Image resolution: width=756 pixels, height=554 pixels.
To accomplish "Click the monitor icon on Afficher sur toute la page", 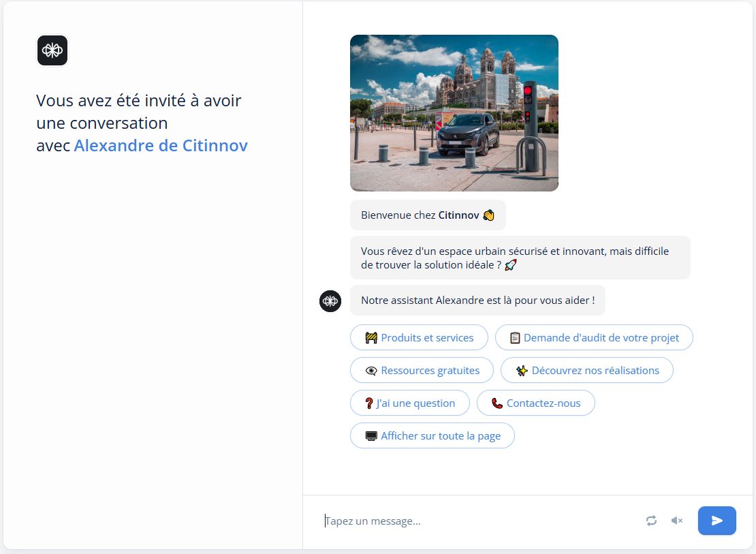I will coord(371,435).
